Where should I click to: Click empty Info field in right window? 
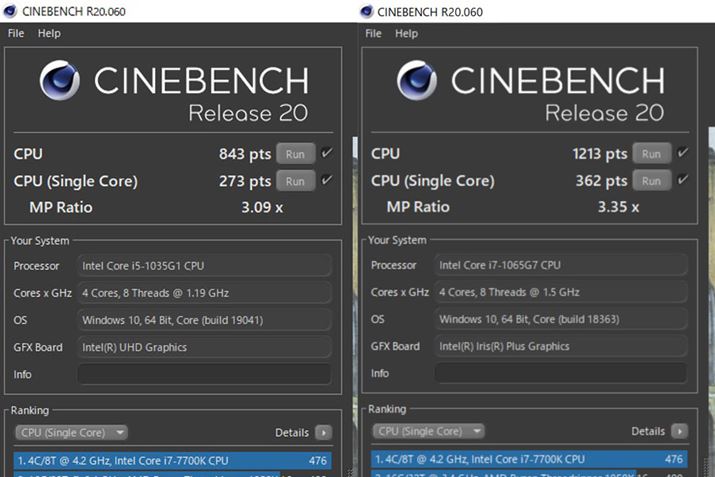pyautogui.click(x=561, y=373)
